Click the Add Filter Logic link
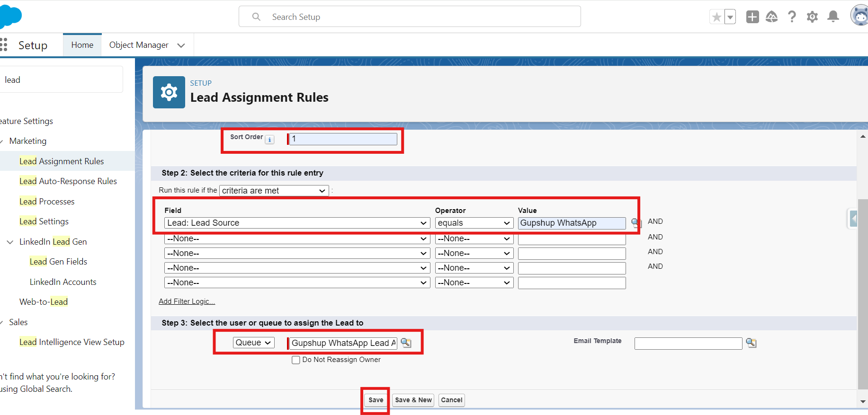This screenshot has height=415, width=868. (x=187, y=301)
